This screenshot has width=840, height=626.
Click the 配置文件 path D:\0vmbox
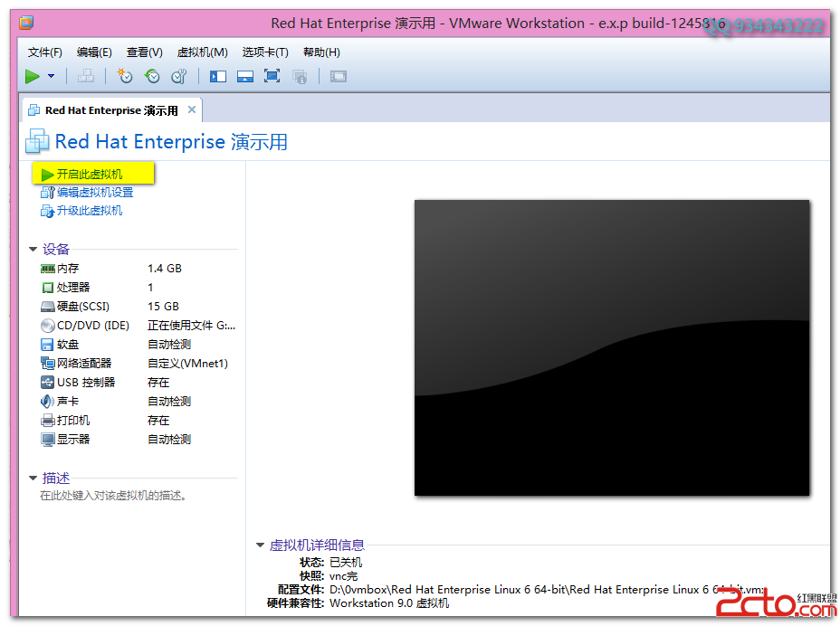[547, 590]
